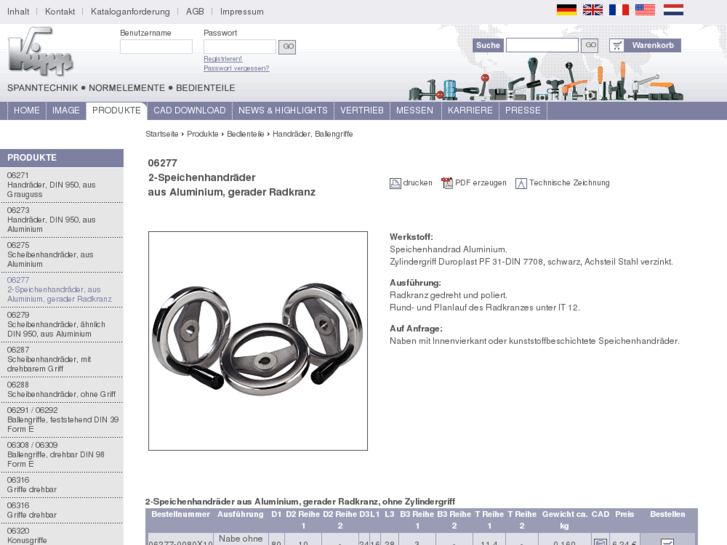Viewport: 727px width, 545px height.
Task: Click Handräder, Ballengriffe breadcrumb
Action: tap(312, 134)
